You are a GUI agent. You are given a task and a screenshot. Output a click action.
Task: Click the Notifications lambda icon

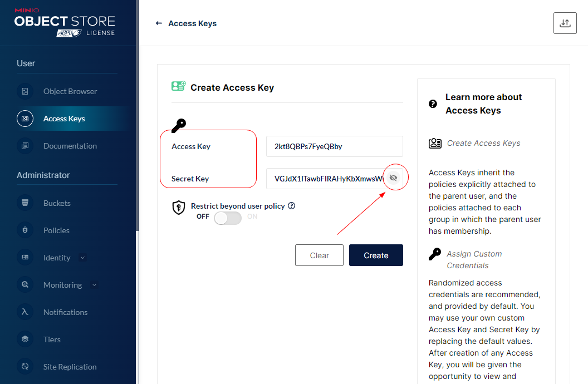click(25, 312)
